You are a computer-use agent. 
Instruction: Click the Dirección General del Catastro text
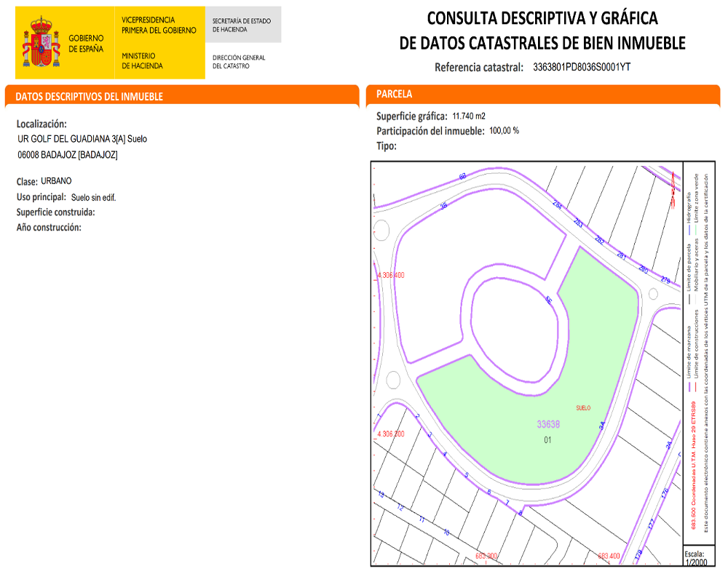click(239, 62)
